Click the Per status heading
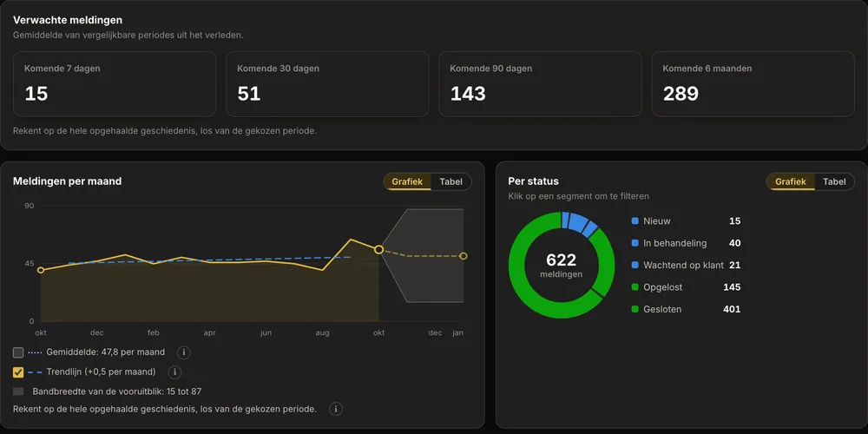The width and height of the screenshot is (868, 434). click(534, 181)
